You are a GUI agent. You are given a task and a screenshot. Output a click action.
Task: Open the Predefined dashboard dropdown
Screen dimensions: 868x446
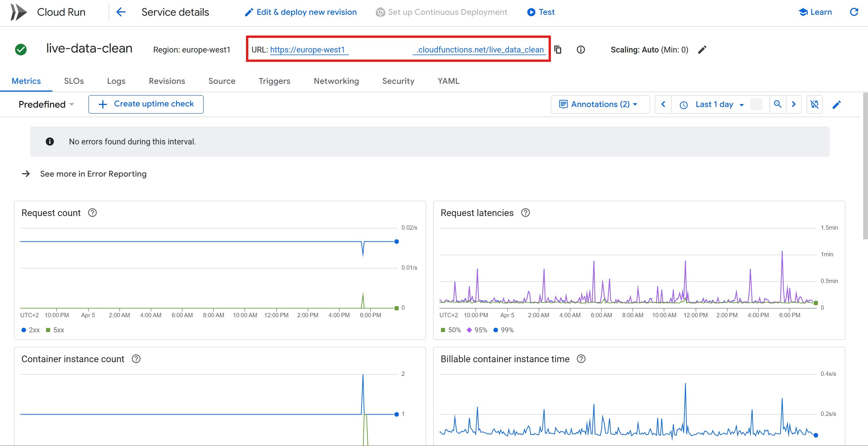coord(46,104)
